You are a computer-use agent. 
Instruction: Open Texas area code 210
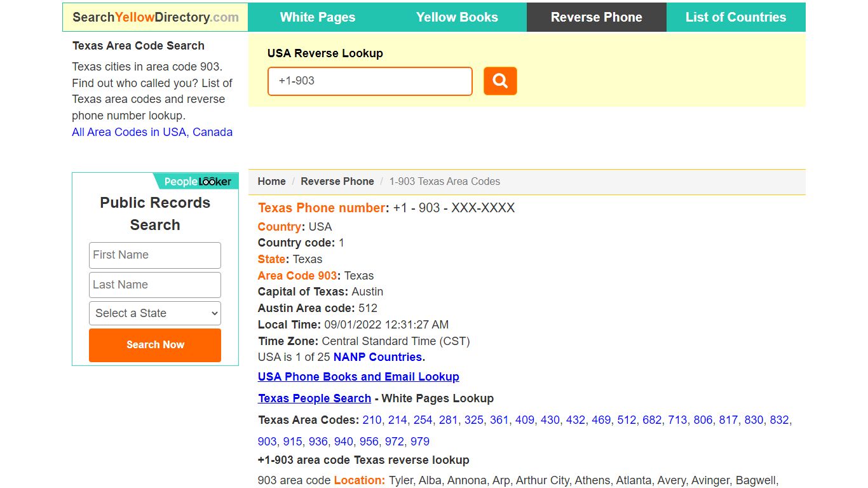(x=372, y=420)
